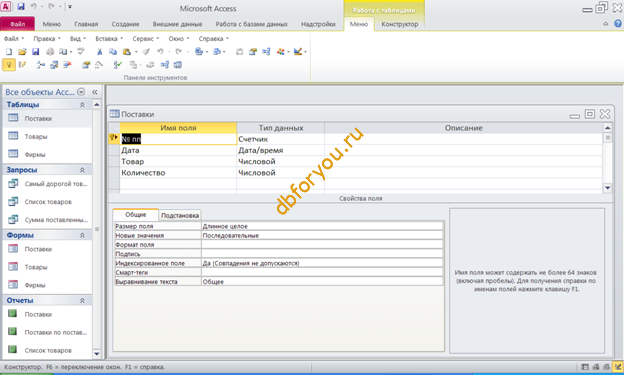624x375 pixels.
Task: Click the field grid scrollbar down arrow
Action: pos(607,188)
